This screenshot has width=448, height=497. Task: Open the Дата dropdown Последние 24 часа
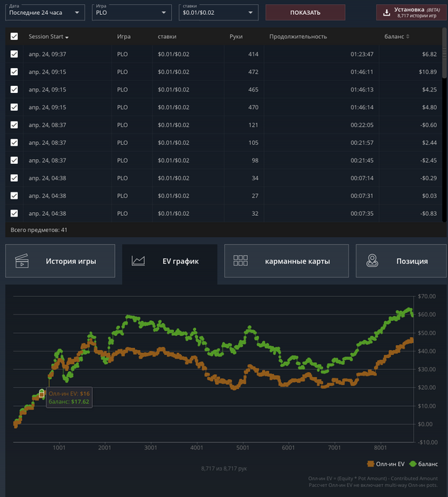point(45,13)
